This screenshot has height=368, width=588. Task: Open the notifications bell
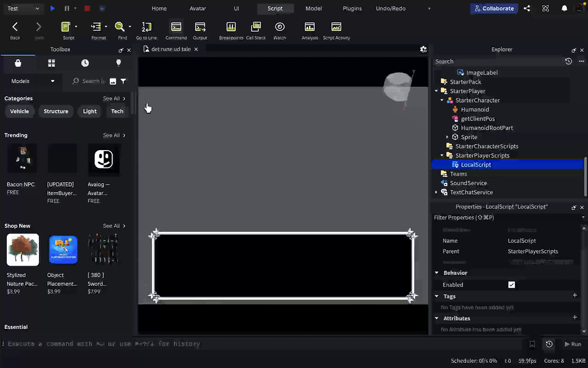click(x=564, y=8)
